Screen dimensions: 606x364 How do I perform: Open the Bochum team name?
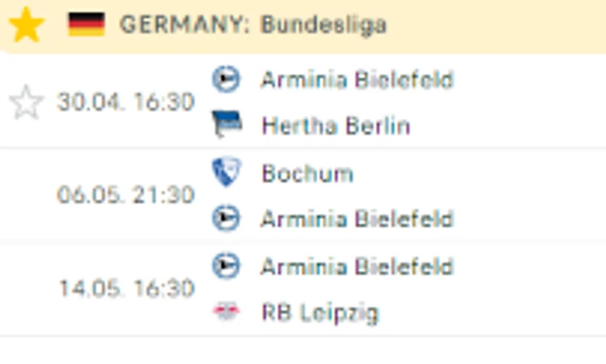click(x=307, y=173)
